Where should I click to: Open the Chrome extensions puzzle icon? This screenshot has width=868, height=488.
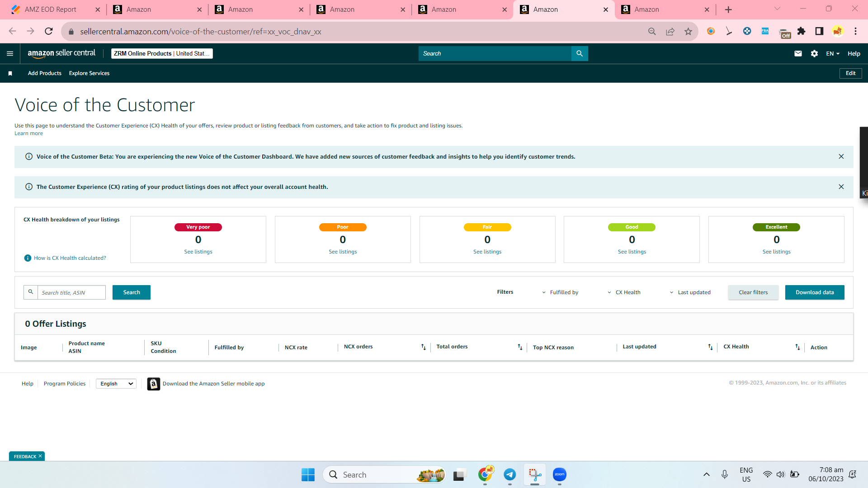pos(801,31)
